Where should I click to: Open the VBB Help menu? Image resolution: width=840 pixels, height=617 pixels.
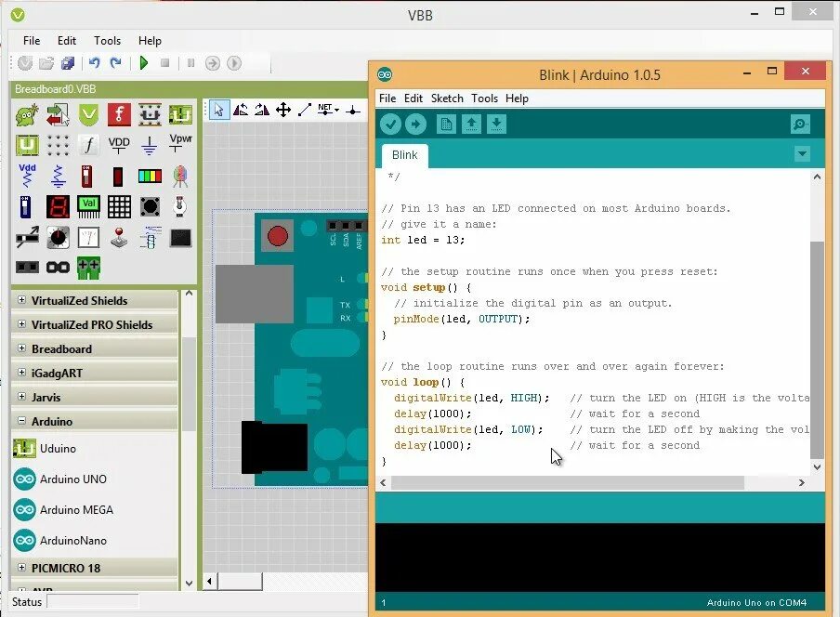point(150,41)
